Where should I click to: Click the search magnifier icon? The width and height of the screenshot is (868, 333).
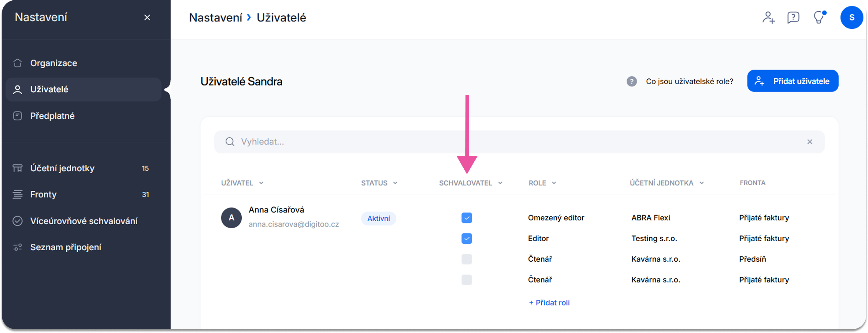230,142
